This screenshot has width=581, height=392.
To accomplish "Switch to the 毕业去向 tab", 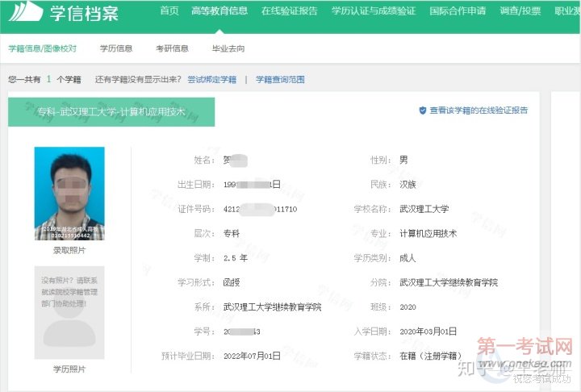I will pos(228,48).
